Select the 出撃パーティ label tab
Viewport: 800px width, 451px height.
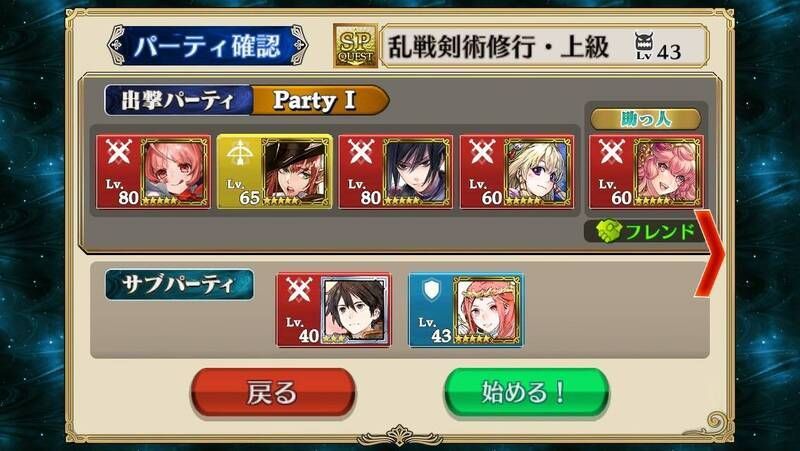pos(178,100)
